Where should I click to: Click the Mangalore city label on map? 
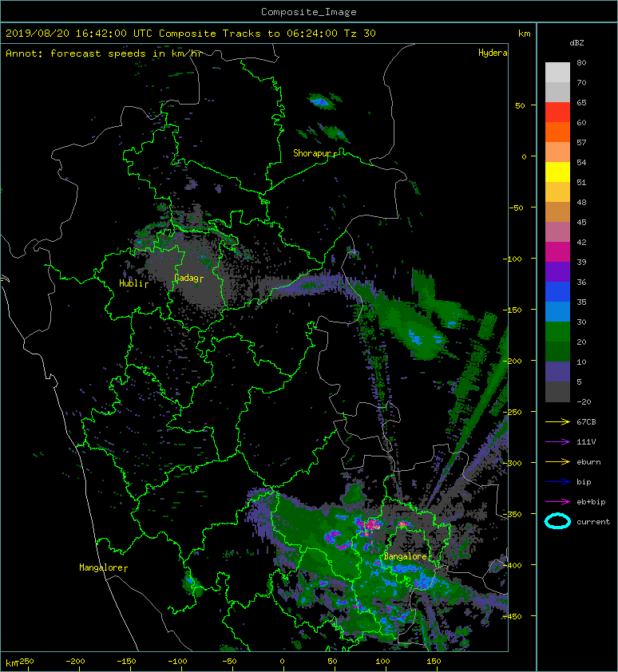[101, 567]
